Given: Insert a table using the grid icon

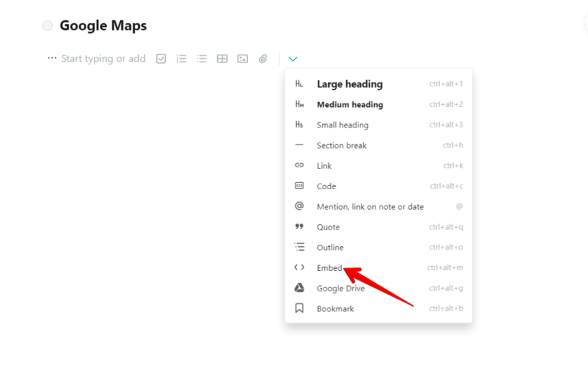Looking at the screenshot, I should [x=222, y=59].
